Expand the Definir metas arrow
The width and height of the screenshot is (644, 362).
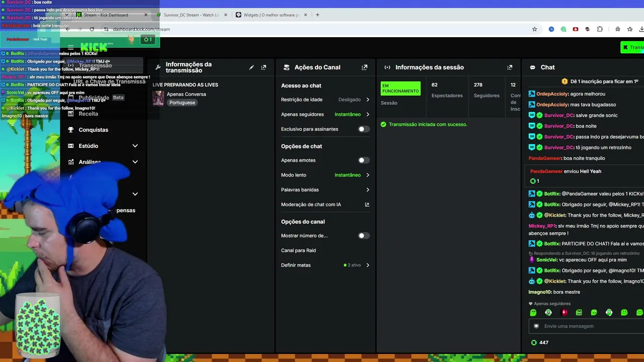(368, 265)
